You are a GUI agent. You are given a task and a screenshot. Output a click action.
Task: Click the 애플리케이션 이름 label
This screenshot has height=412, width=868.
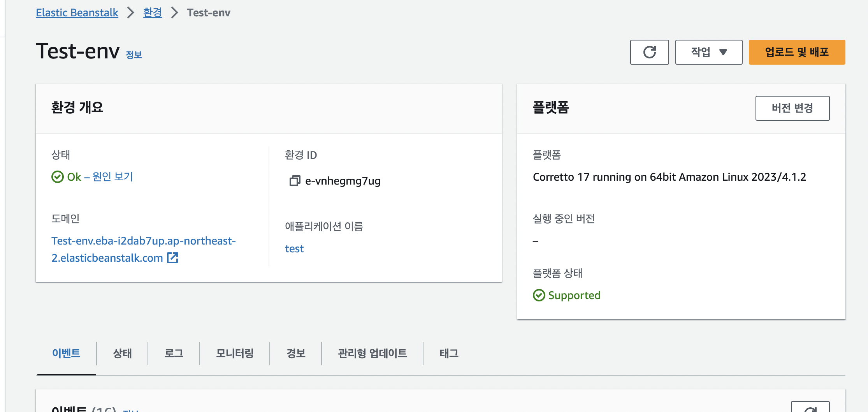click(324, 226)
